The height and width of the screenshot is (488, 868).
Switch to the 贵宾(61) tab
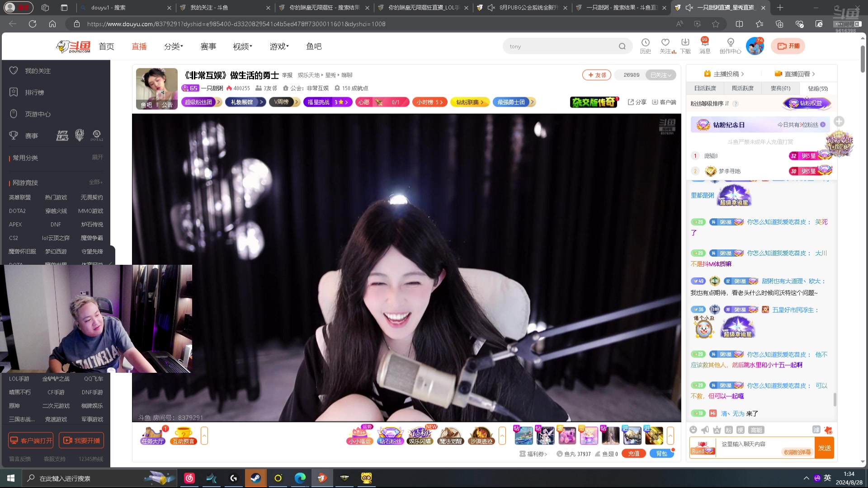click(x=780, y=89)
